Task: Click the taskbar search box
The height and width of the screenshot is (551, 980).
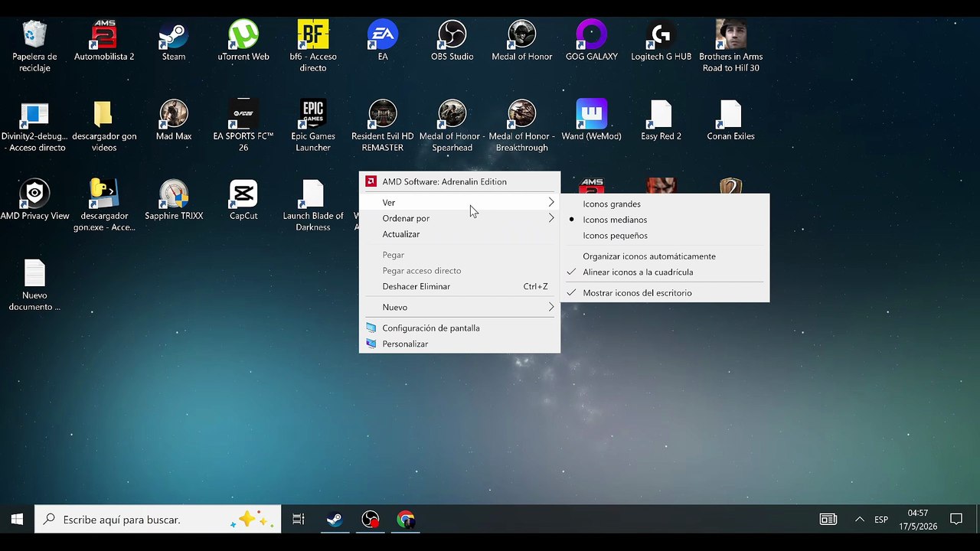Action: (158, 520)
